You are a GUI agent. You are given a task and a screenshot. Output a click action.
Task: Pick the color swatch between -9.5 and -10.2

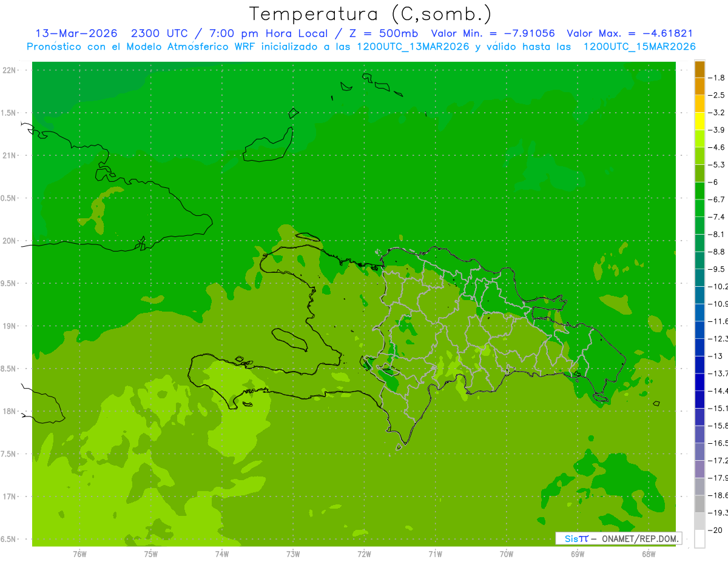coord(699,278)
